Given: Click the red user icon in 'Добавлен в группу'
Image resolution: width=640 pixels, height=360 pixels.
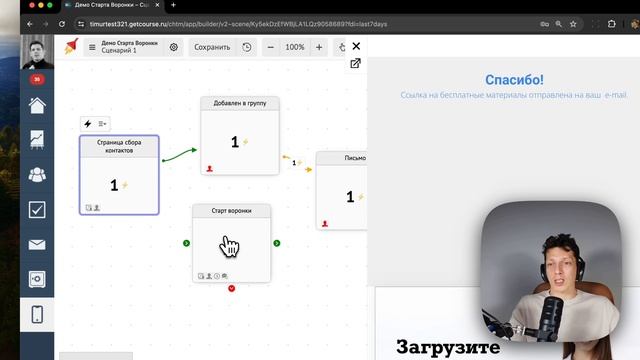Looking at the screenshot, I should coord(210,169).
